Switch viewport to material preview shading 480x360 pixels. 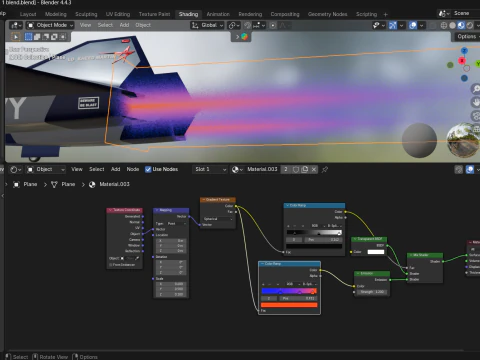[461, 25]
